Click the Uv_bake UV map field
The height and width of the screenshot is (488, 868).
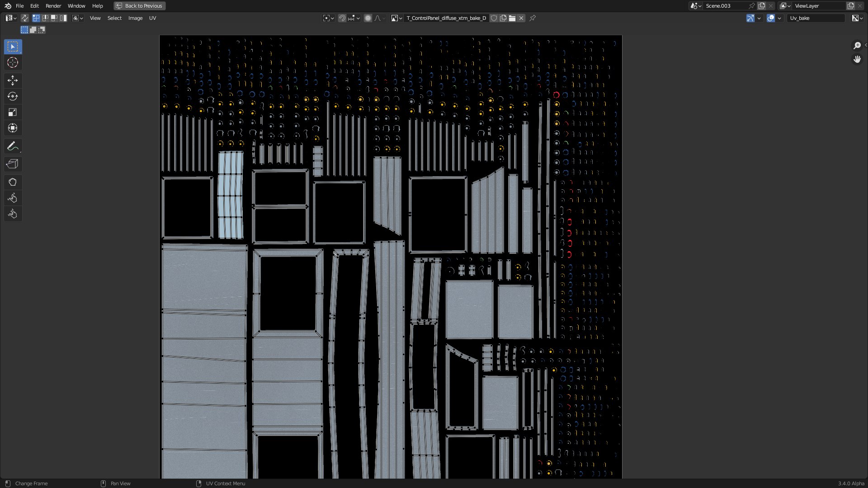(x=816, y=18)
